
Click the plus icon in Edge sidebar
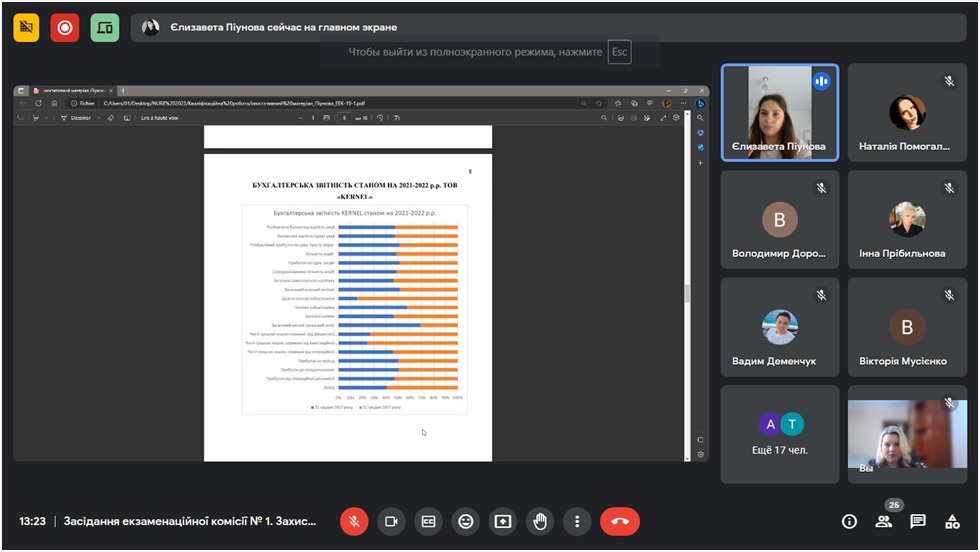[700, 163]
